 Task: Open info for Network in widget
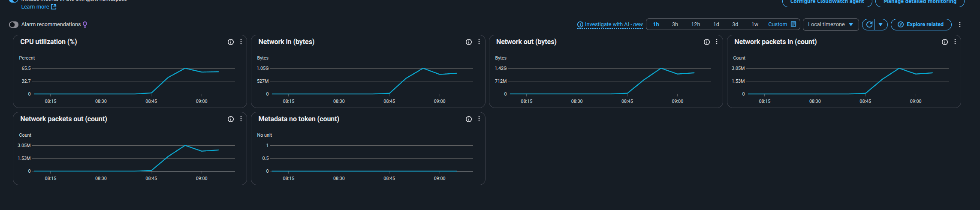[469, 42]
